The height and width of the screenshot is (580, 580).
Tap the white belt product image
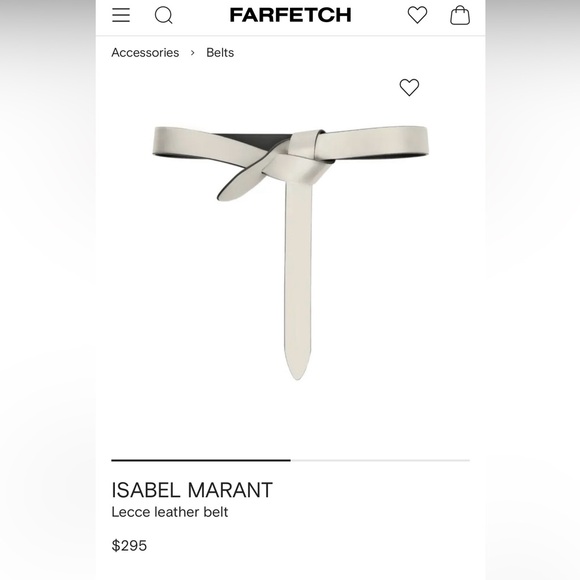coord(290,253)
